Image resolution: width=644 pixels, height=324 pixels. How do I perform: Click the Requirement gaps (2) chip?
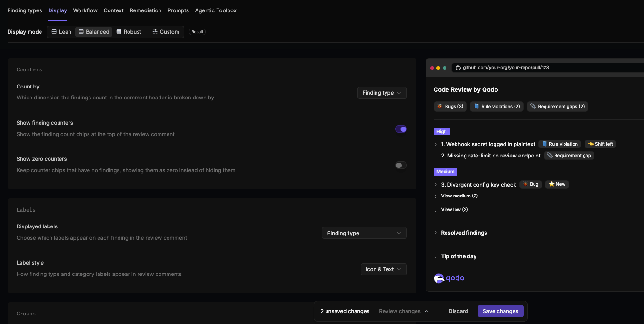click(557, 107)
